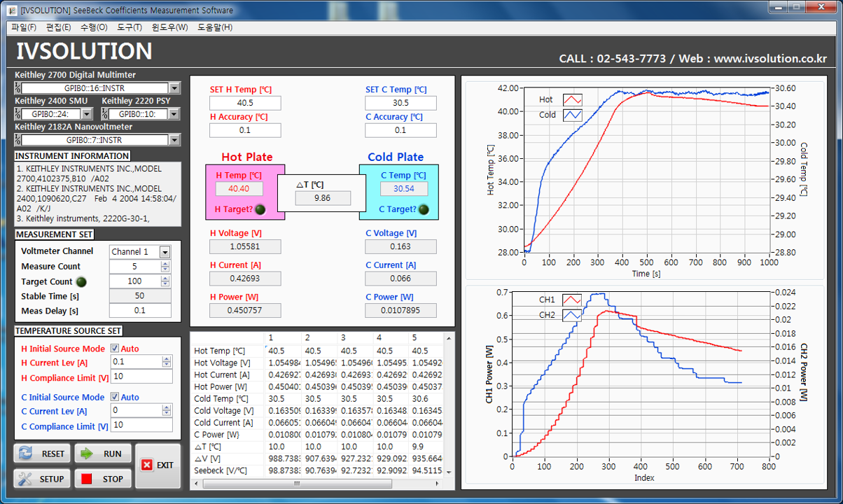Click VISA I/O icon beside Keithley 2220 resource
The height and width of the screenshot is (504, 843).
pyautogui.click(x=106, y=114)
